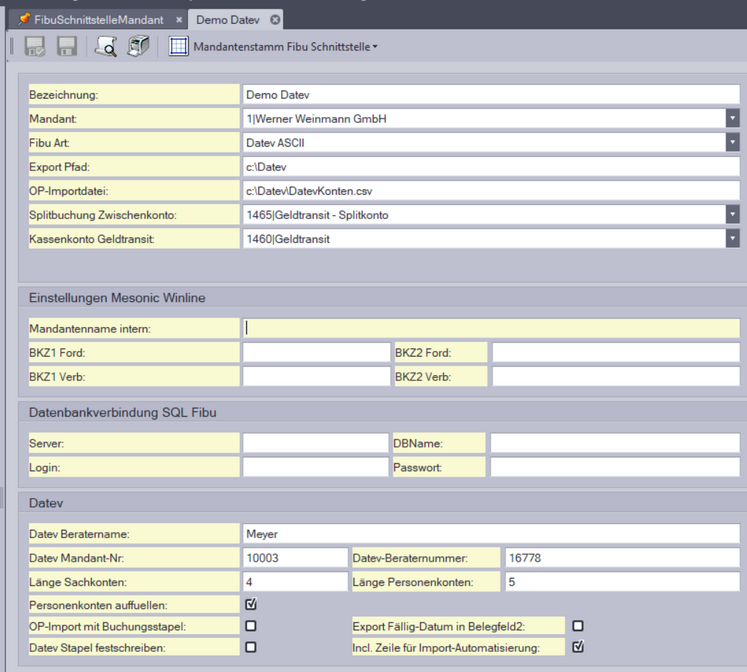
Task: Click the DBName input field
Action: pos(615,443)
